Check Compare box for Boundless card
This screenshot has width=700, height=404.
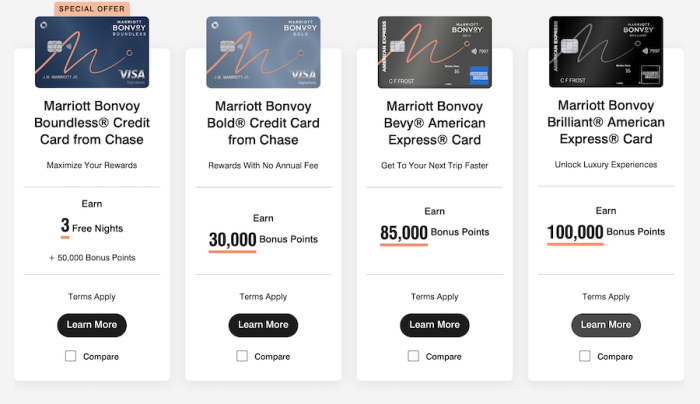(x=71, y=356)
